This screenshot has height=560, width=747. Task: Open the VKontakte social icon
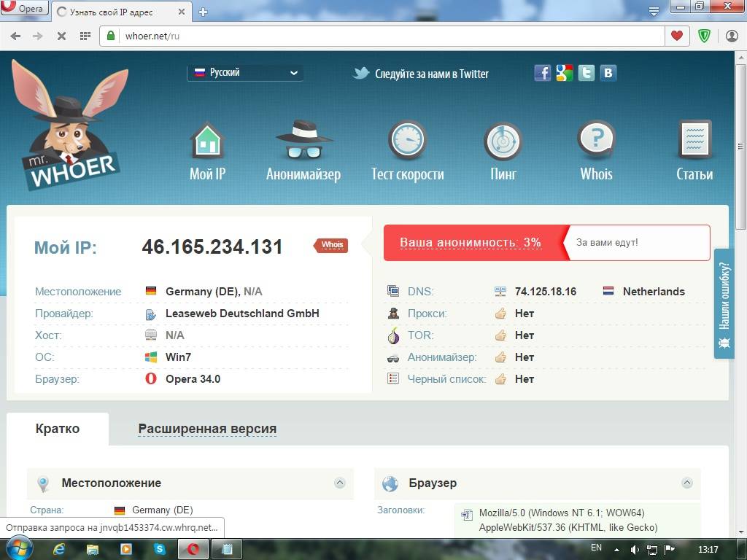pyautogui.click(x=608, y=73)
